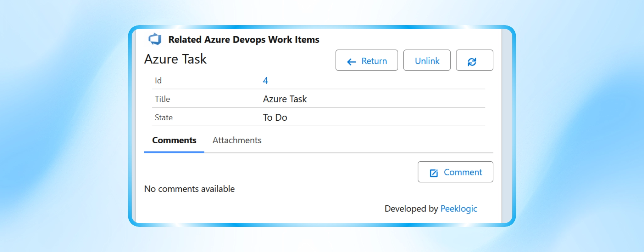Click the Azure DevOps logo icon
This screenshot has height=252, width=644.
[x=155, y=39]
